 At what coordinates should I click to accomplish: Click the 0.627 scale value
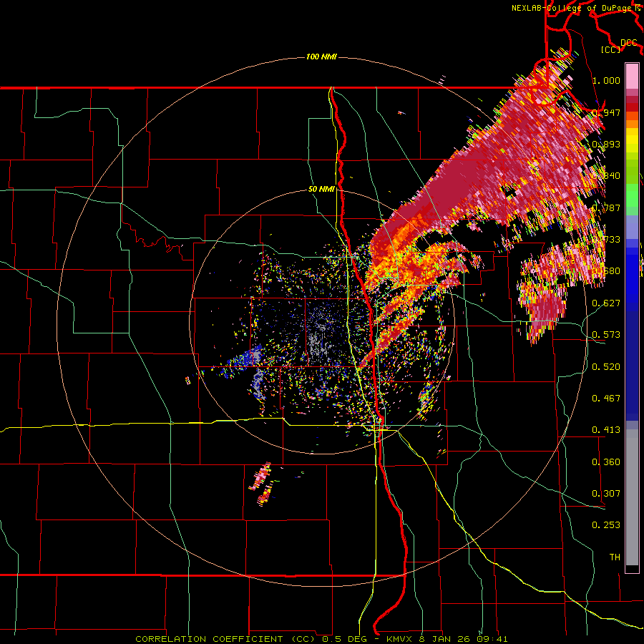point(606,303)
